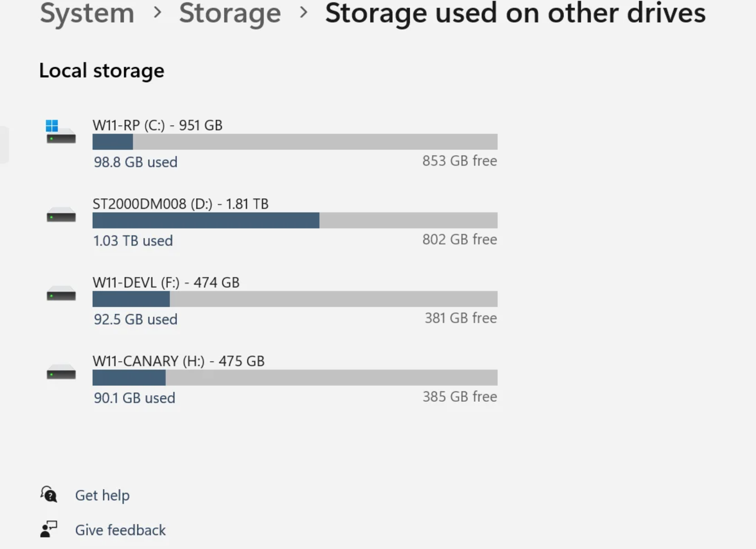Click the 385 GB free label
756x549 pixels.
[459, 396]
